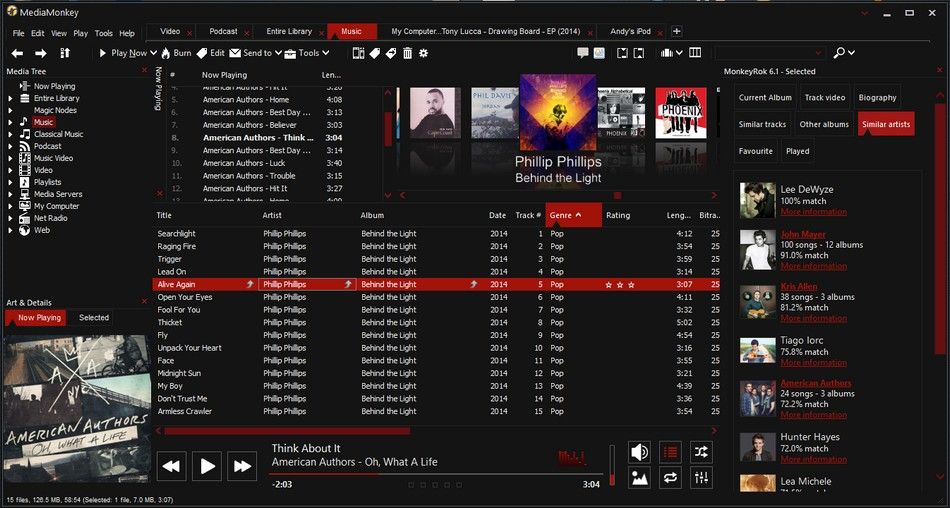Click the up-one-level navigation icon
The image size is (950, 508).
point(65,53)
